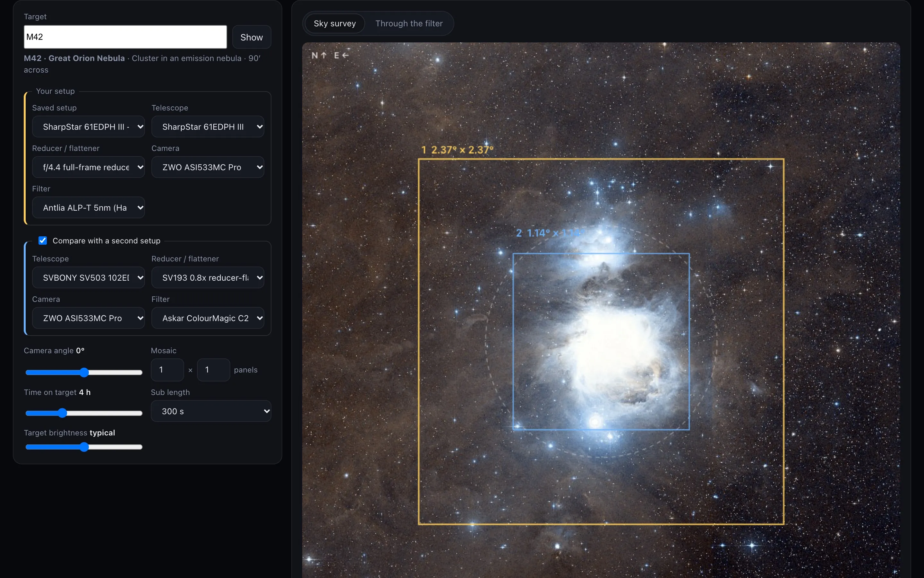Viewport: 924px width, 578px height.
Task: Click the Time on target slider
Action: click(x=84, y=413)
